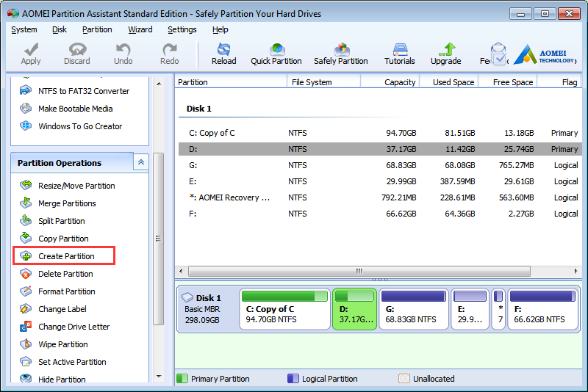This screenshot has width=588, height=392.
Task: Click the Create Partition plus icon
Action: [x=26, y=255]
